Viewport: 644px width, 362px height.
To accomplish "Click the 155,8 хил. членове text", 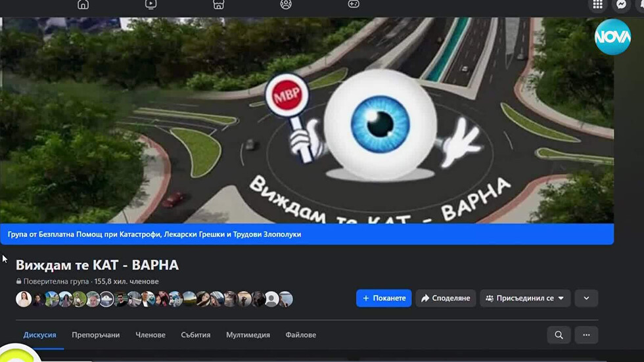I will pyautogui.click(x=126, y=282).
